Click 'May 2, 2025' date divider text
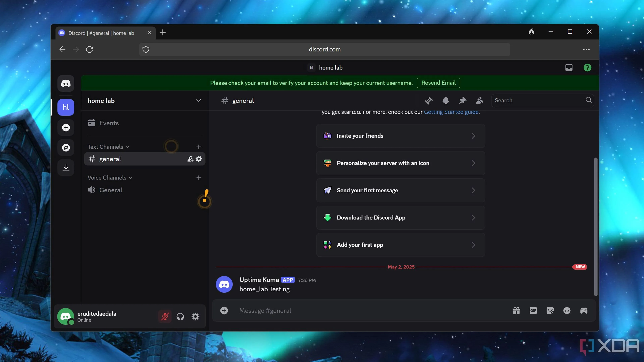The height and width of the screenshot is (362, 644). (401, 267)
